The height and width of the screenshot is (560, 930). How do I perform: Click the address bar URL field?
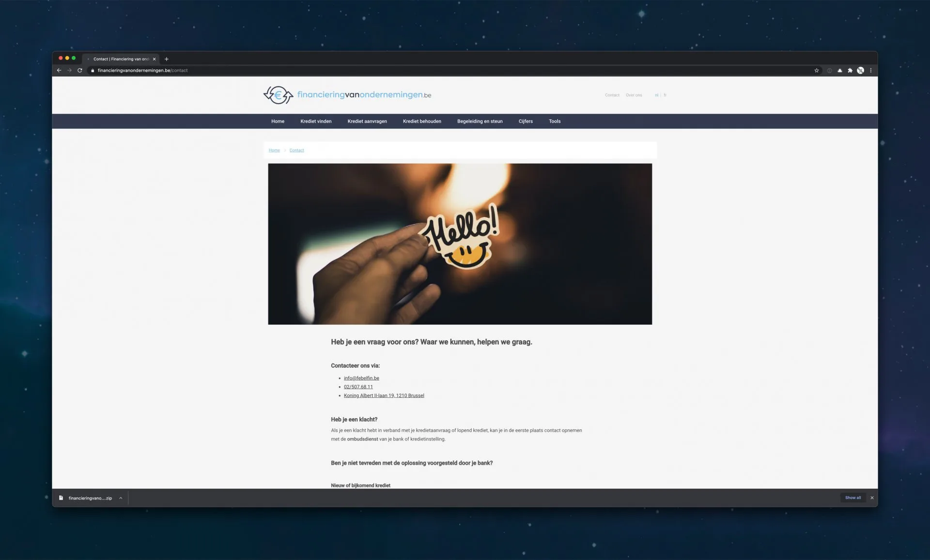click(450, 70)
